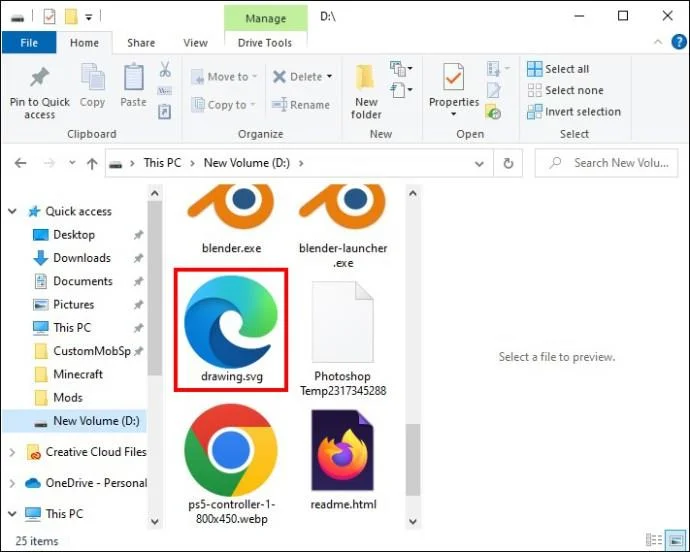Screen dimensions: 690x552
Task: Click the Rename button
Action: pyautogui.click(x=301, y=105)
